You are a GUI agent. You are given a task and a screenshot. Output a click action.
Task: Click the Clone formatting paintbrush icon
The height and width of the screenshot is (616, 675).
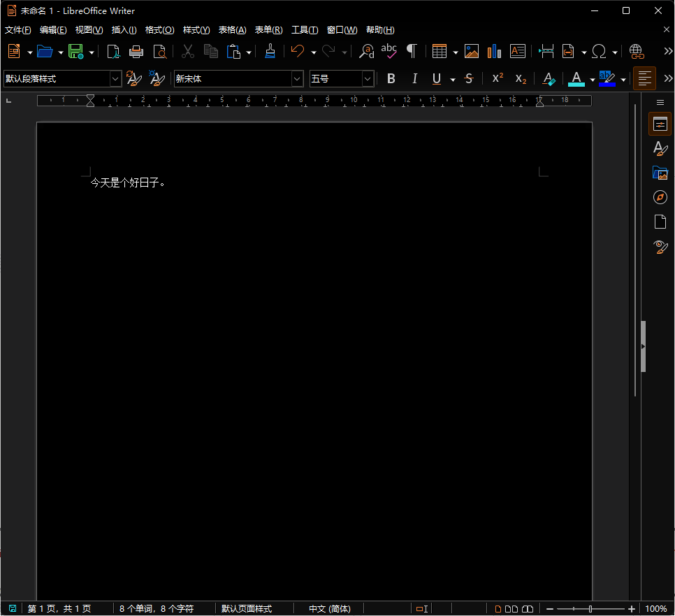pyautogui.click(x=270, y=52)
